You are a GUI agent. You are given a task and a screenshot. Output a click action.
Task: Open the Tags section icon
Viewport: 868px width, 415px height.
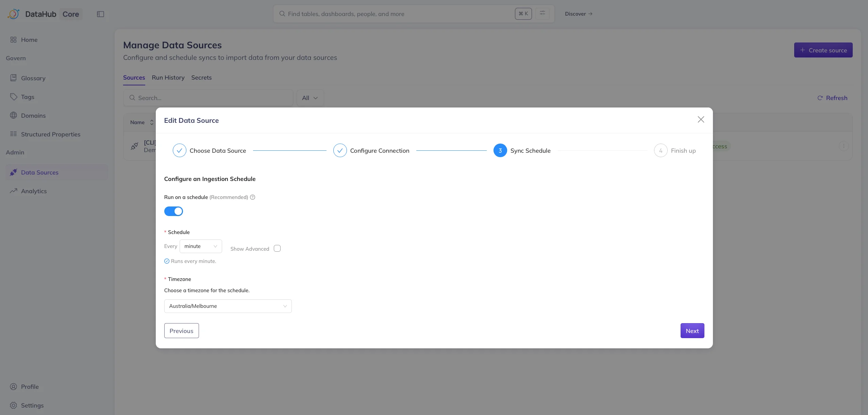(x=14, y=97)
